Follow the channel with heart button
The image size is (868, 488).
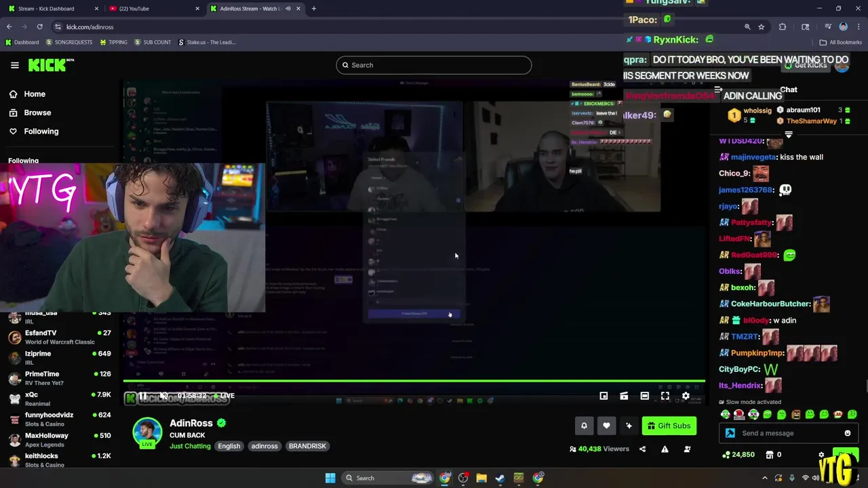[606, 426]
